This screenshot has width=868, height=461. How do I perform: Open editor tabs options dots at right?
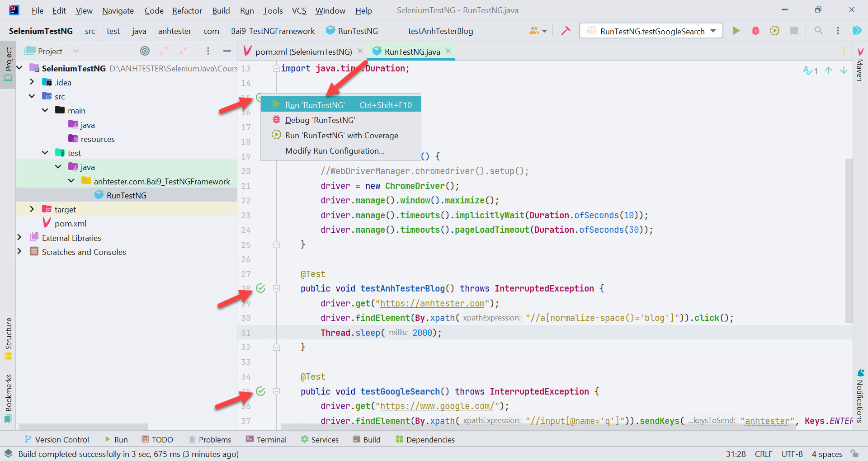pyautogui.click(x=844, y=51)
